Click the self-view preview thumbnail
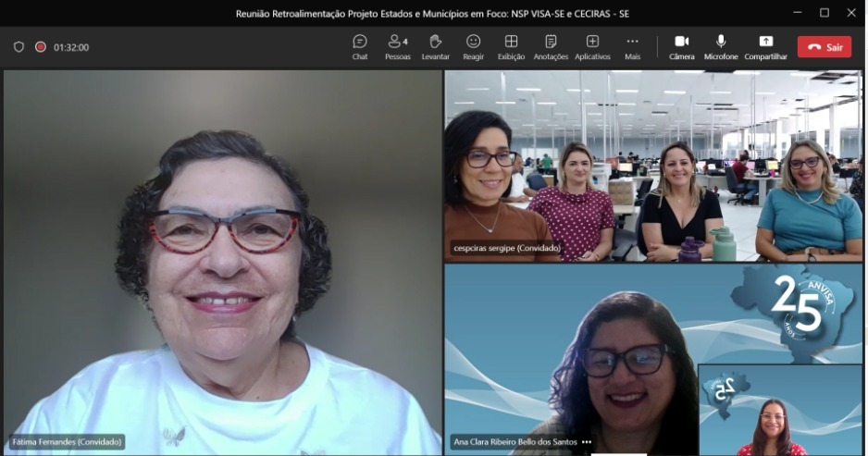The height and width of the screenshot is (456, 868). 780,410
